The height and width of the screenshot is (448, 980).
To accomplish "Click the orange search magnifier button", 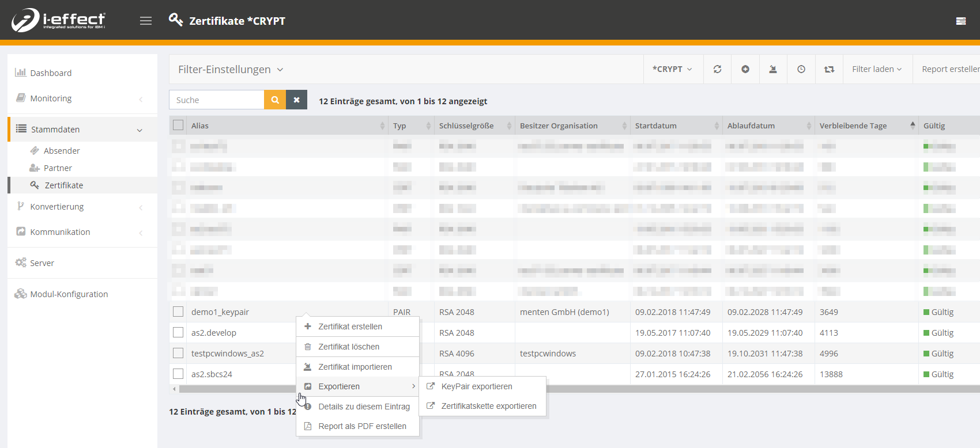I will tap(275, 100).
